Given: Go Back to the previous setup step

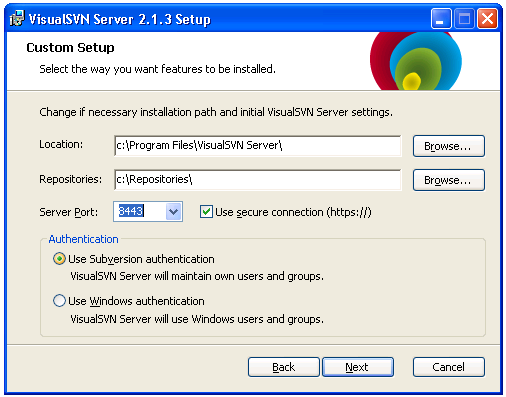Looking at the screenshot, I should coord(284,367).
